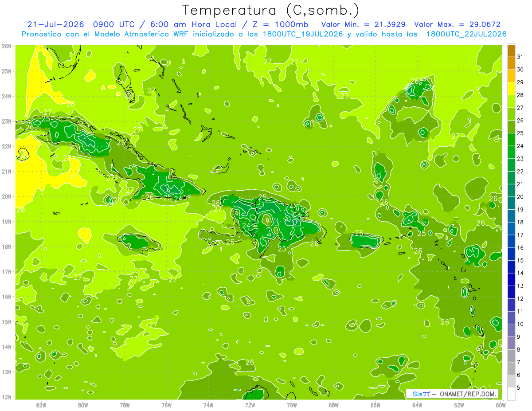Click the colorbar label "10"
The height and width of the screenshot is (411, 532).
520,324
